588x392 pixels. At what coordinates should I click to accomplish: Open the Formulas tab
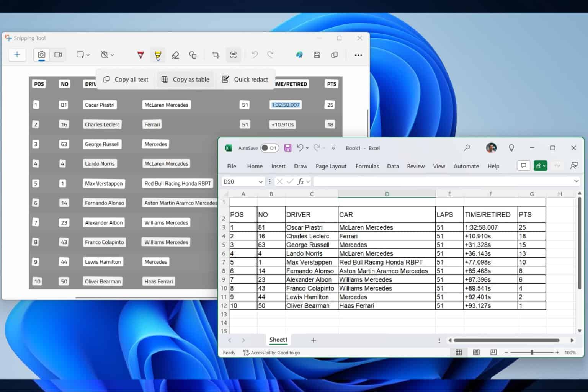point(367,166)
